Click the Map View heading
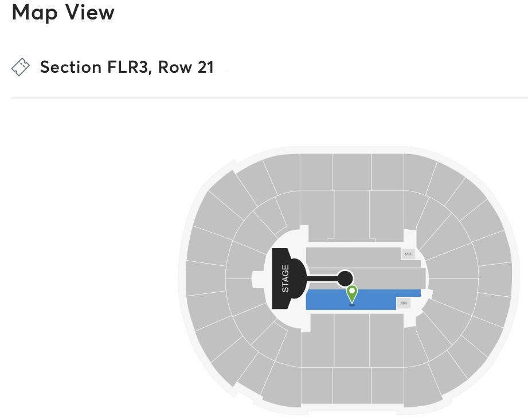Image resolution: width=528 pixels, height=420 pixels. 62,13
